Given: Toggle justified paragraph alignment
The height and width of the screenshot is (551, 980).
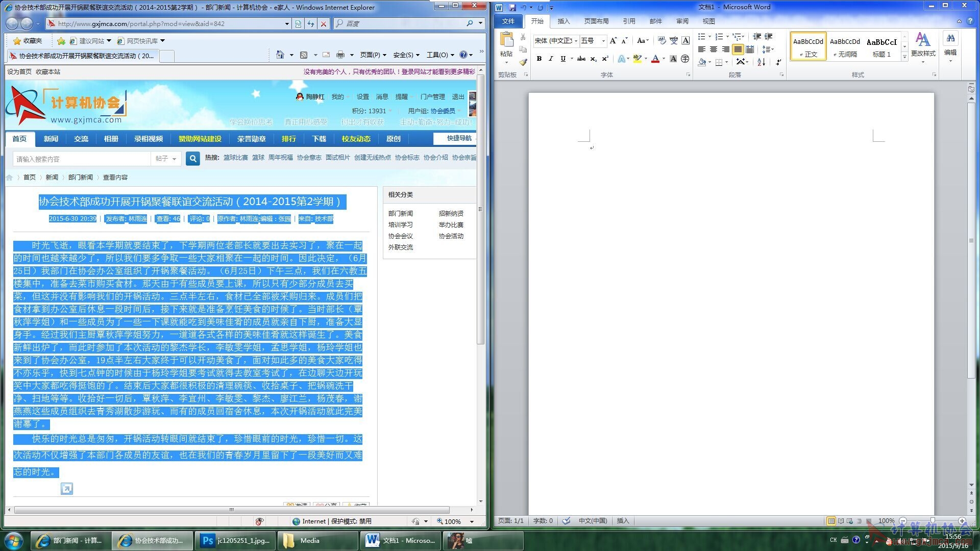Looking at the screenshot, I should click(738, 49).
